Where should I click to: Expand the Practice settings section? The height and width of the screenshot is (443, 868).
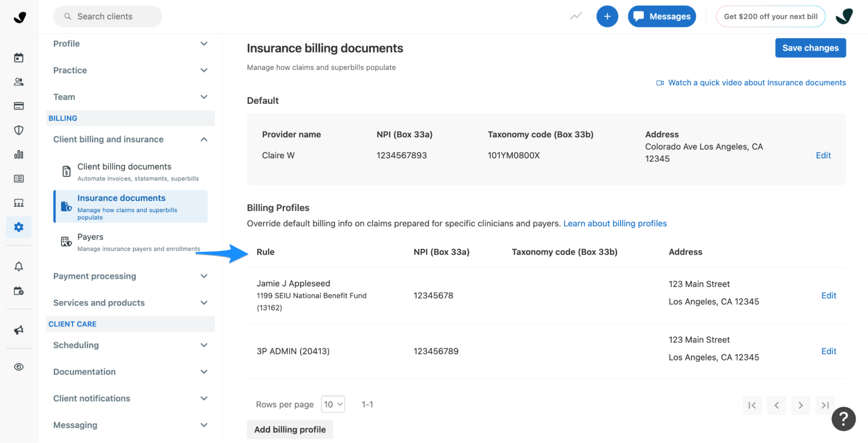coord(130,70)
